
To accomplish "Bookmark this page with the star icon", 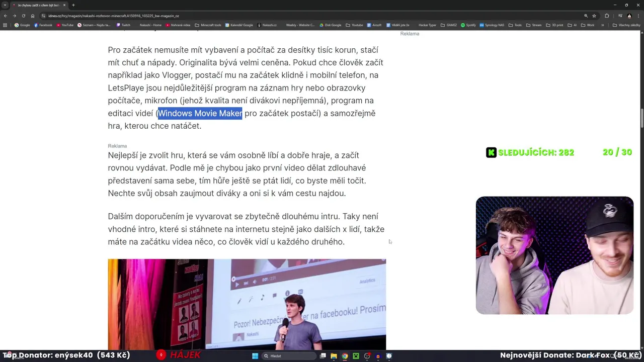I will [594, 16].
